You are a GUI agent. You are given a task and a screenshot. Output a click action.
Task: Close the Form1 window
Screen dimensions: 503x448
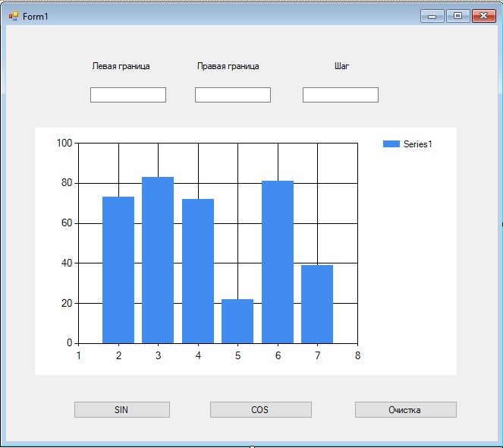[483, 16]
